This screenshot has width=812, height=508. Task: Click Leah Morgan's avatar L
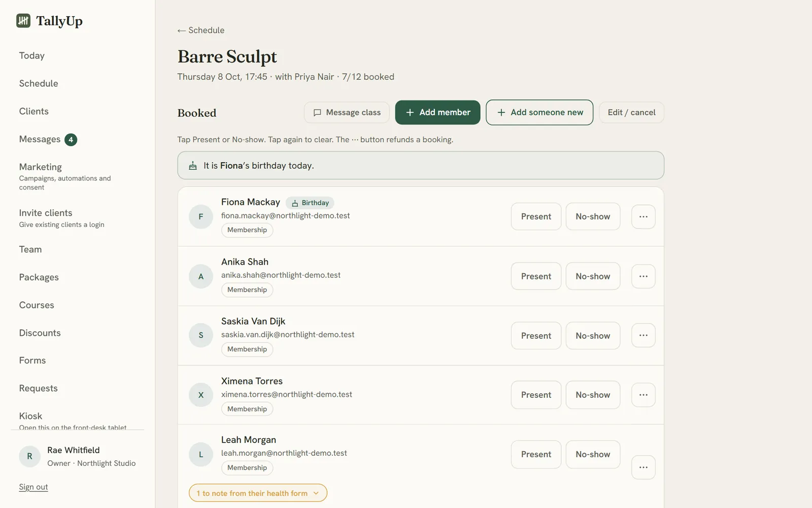(201, 454)
